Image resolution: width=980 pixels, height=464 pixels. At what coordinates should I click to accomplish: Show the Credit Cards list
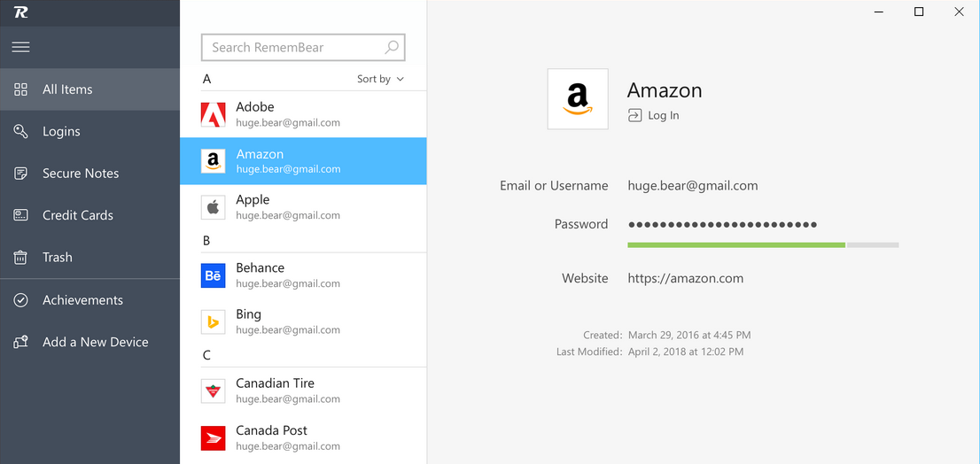point(77,215)
